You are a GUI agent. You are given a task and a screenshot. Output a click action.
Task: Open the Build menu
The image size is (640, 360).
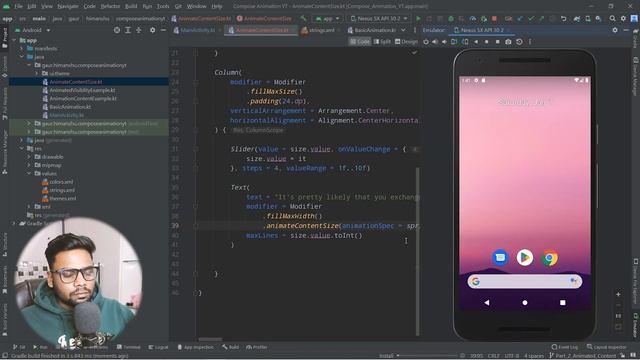pyautogui.click(x=131, y=6)
